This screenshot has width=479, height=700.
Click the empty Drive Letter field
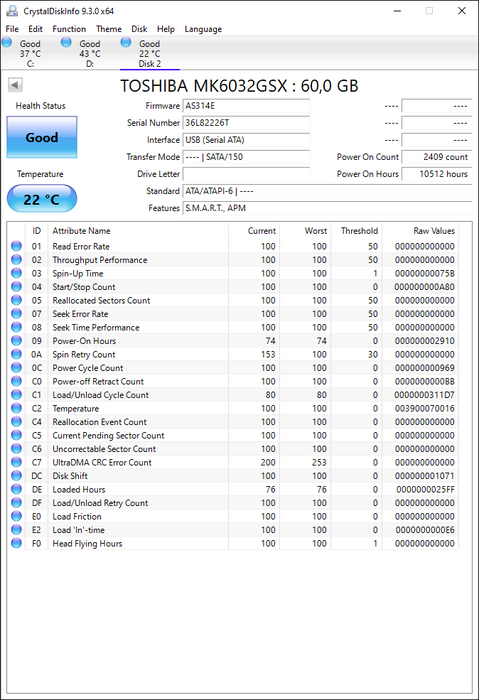[246, 174]
